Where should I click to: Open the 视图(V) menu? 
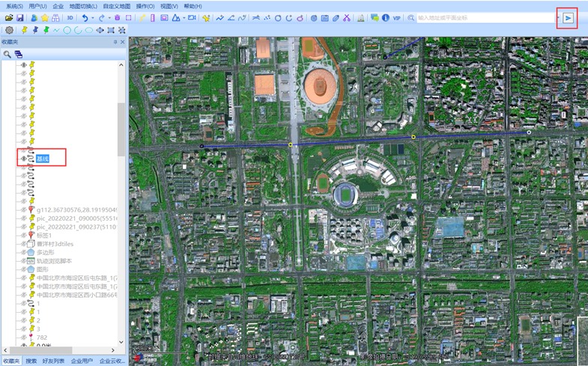(x=169, y=6)
